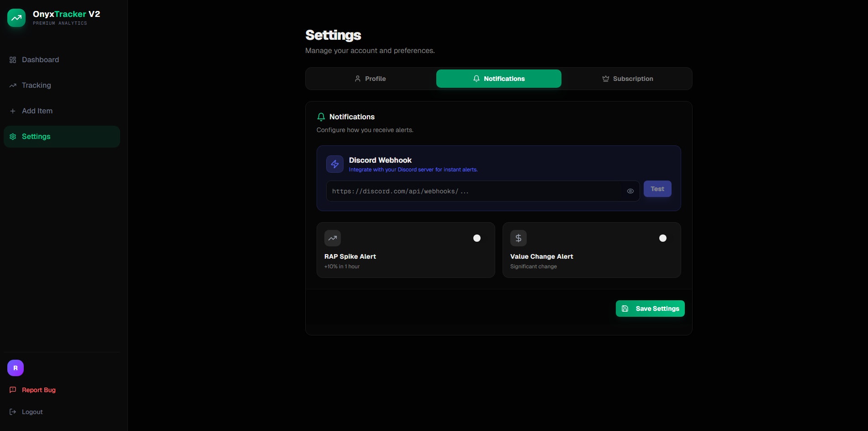868x431 pixels.
Task: Select the Settings gear icon
Action: tap(13, 136)
